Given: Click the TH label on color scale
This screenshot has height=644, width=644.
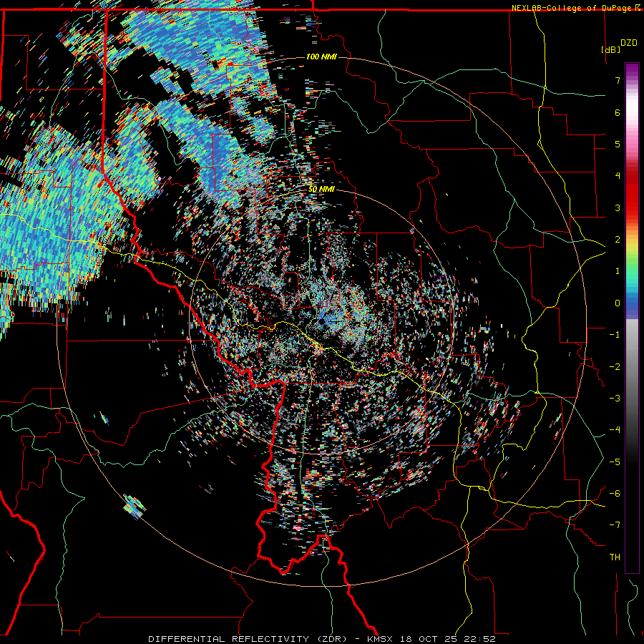Looking at the screenshot, I should coord(615,557).
